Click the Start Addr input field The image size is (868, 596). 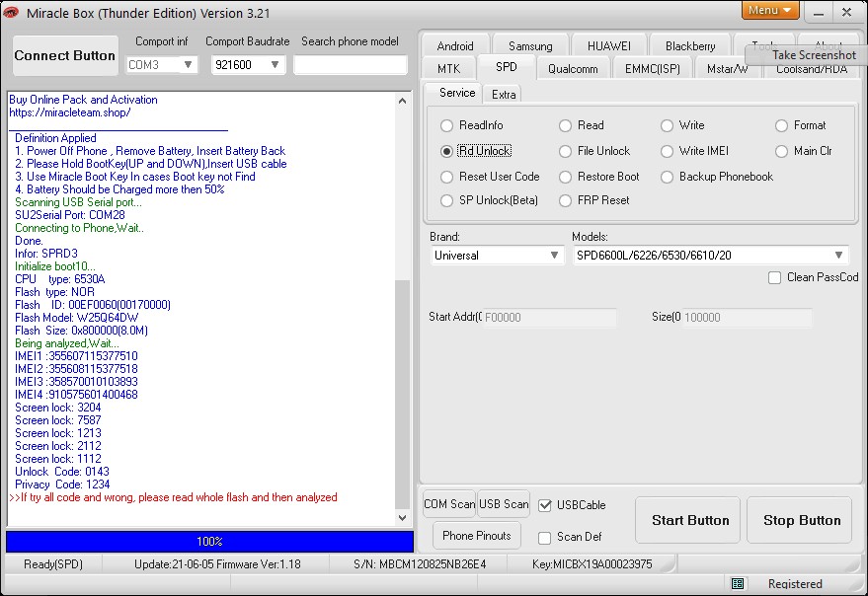[549, 317]
